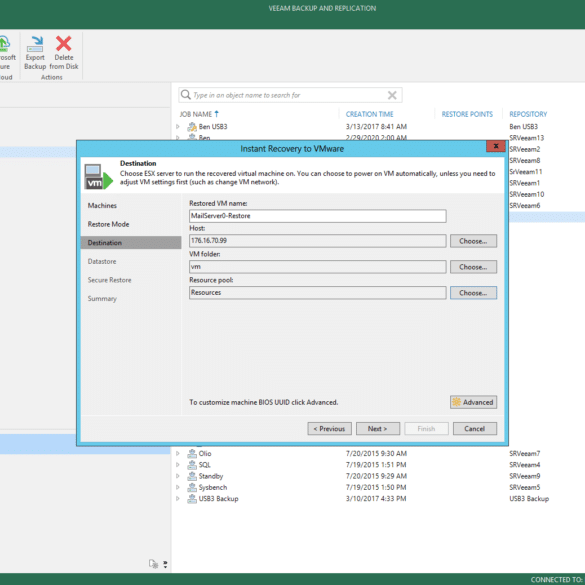Screen dimensions: 585x585
Task: Click the search magnifier icon
Action: click(x=185, y=95)
